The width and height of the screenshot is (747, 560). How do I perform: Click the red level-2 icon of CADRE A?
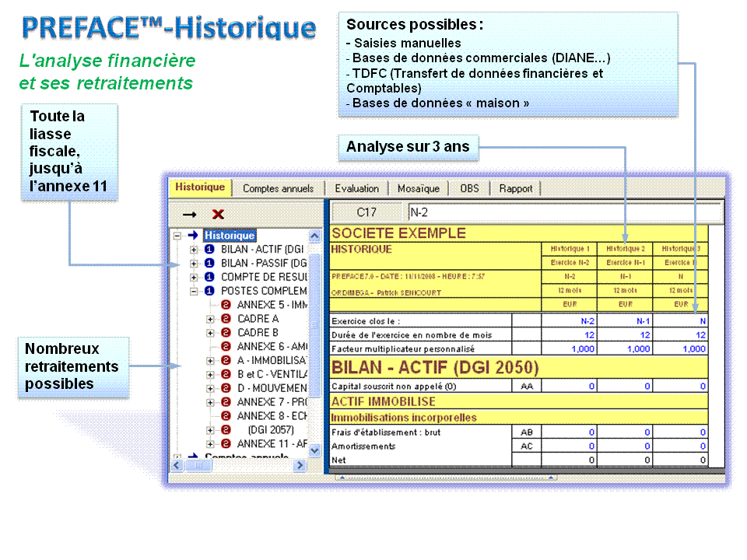pos(226,319)
